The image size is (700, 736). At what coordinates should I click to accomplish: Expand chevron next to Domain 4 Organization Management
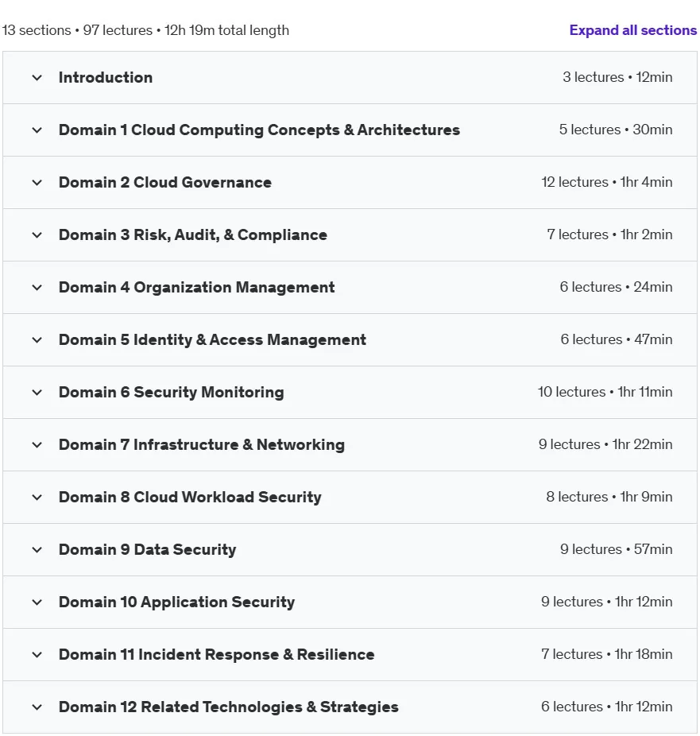coord(37,287)
